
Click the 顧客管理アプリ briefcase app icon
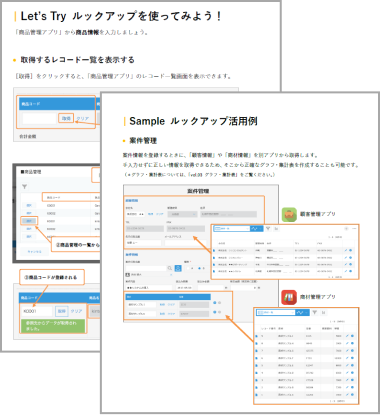(x=289, y=214)
